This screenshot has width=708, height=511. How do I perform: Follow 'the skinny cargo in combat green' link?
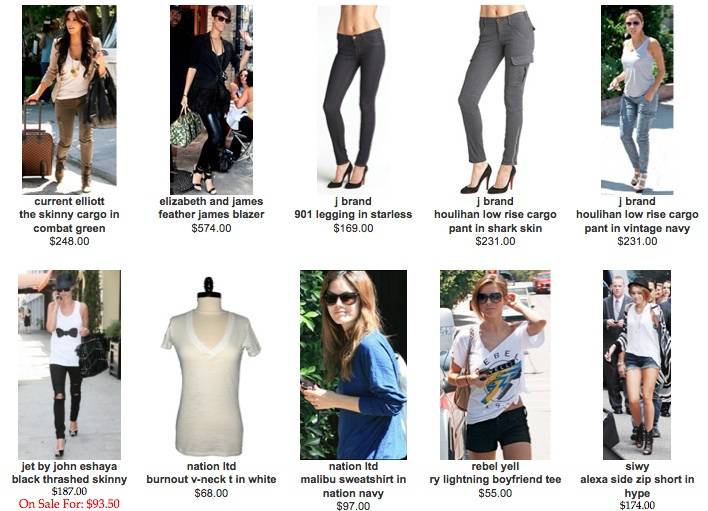[69, 221]
